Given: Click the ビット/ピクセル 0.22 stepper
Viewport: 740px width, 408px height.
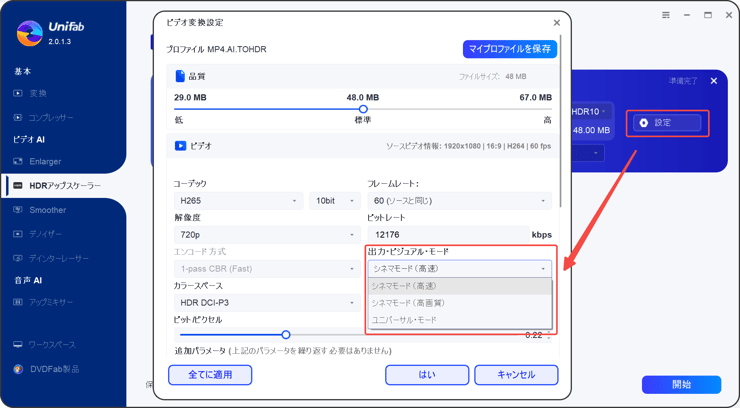Looking at the screenshot, I should click(548, 335).
